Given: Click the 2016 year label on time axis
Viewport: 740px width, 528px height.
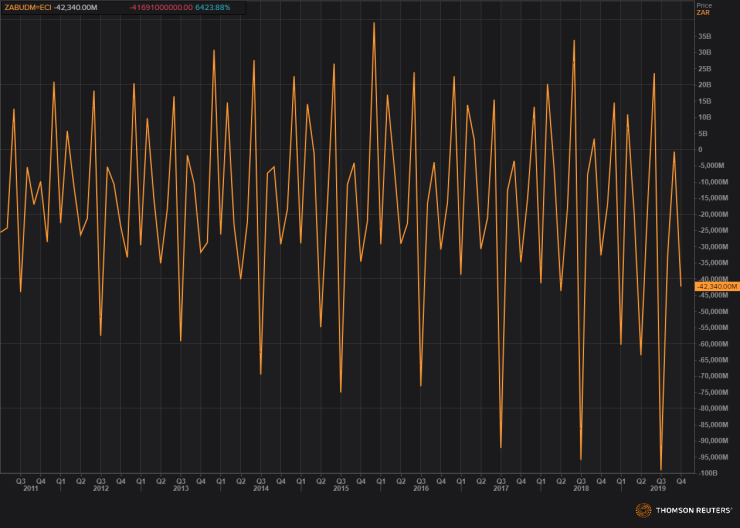Looking at the screenshot, I should (x=421, y=488).
